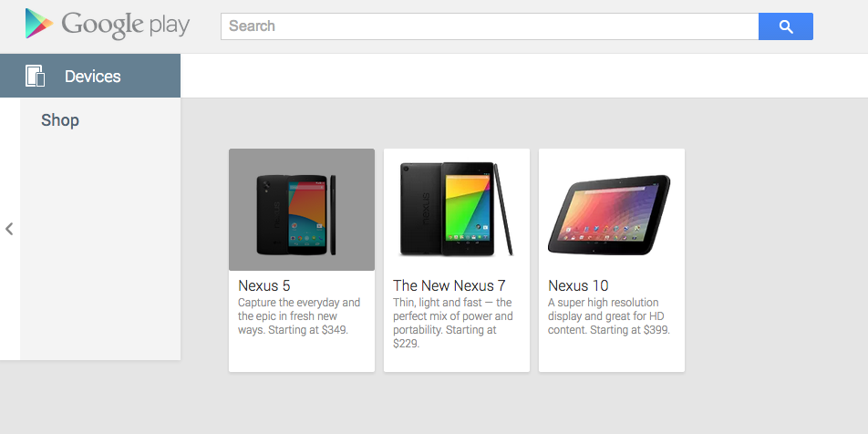Image resolution: width=868 pixels, height=434 pixels.
Task: Focus the Search input field
Action: click(x=490, y=26)
